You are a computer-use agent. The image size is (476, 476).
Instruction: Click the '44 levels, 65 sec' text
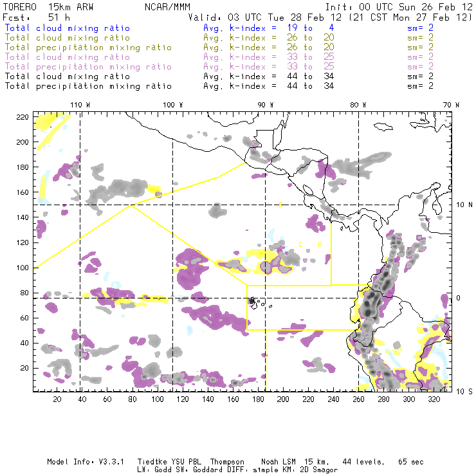pyautogui.click(x=383, y=462)
